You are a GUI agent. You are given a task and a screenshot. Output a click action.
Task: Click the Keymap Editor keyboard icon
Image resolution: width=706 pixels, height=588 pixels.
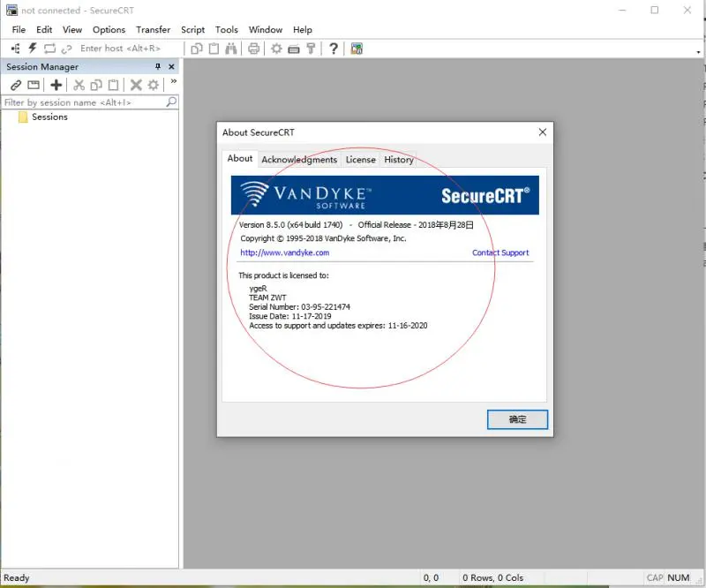[x=294, y=49]
